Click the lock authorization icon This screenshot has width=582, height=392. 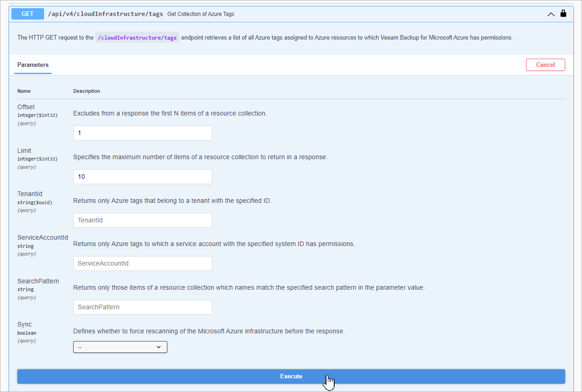563,13
